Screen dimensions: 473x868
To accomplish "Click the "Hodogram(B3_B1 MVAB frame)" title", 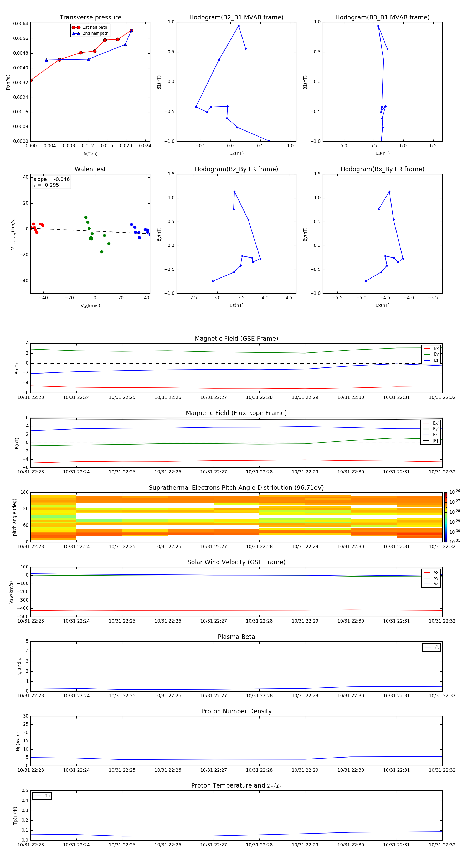I will (x=382, y=18).
